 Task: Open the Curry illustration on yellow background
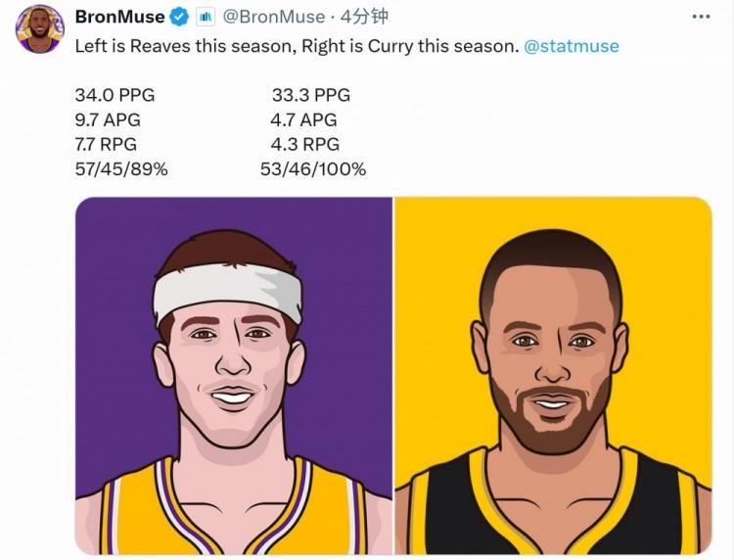[x=553, y=374]
